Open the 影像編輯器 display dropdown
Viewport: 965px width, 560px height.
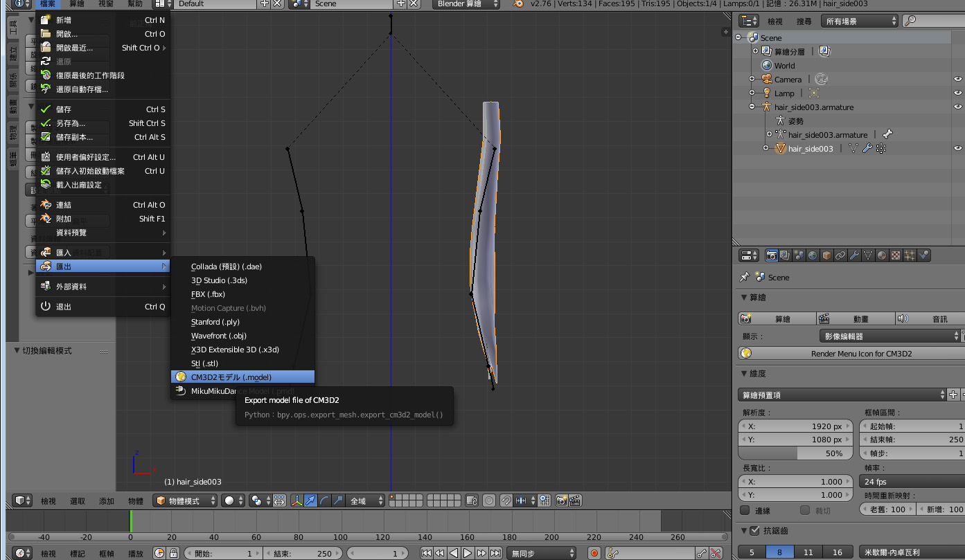[891, 336]
